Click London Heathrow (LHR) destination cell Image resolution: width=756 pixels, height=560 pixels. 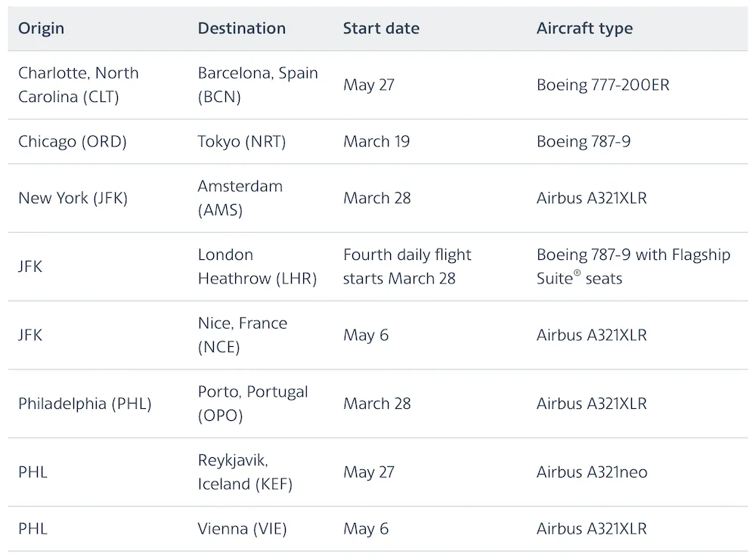click(x=257, y=267)
